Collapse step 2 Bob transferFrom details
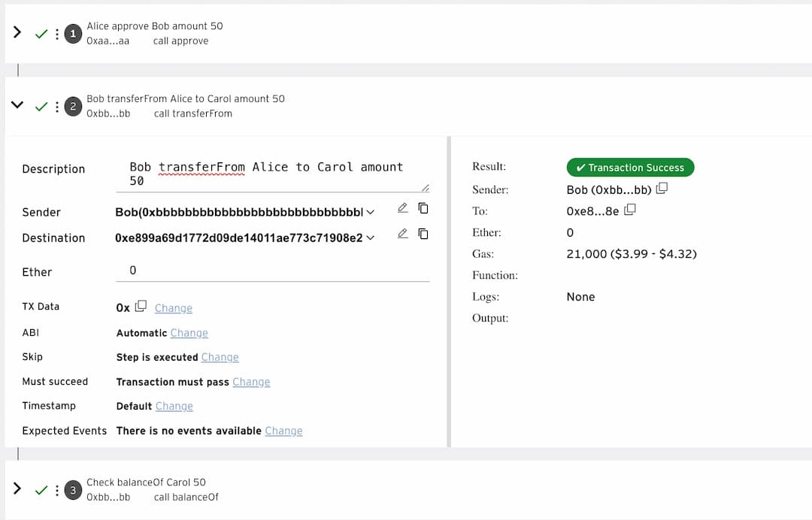This screenshot has width=812, height=520. pos(17,105)
